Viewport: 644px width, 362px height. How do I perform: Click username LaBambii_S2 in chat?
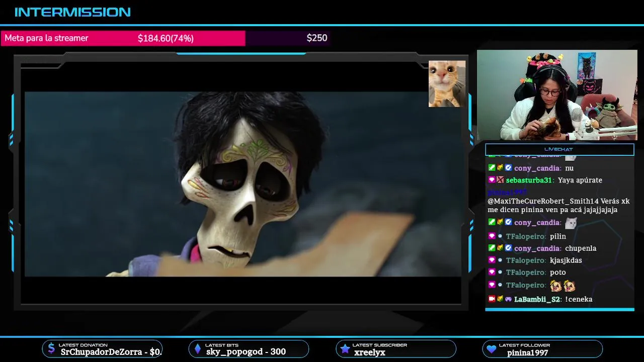tap(537, 299)
